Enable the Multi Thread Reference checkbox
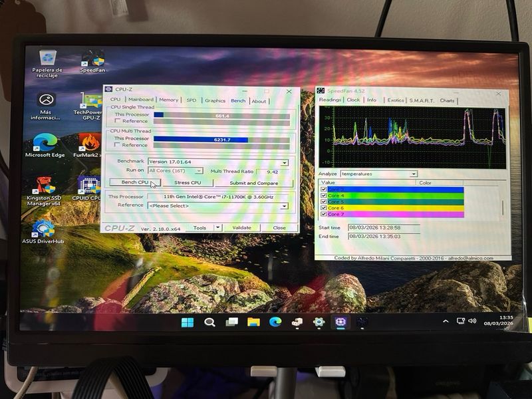 coord(118,145)
